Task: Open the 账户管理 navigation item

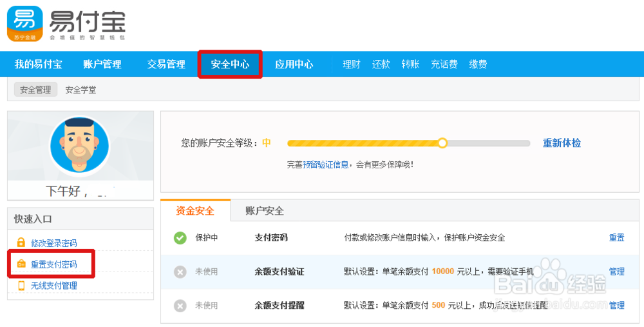Action: point(102,64)
